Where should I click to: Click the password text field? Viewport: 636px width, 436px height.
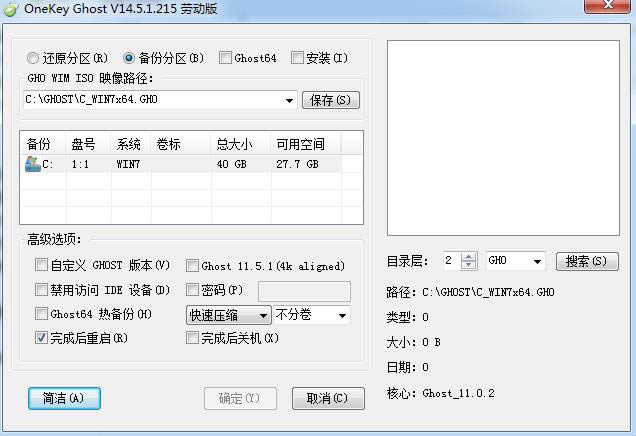point(304,291)
